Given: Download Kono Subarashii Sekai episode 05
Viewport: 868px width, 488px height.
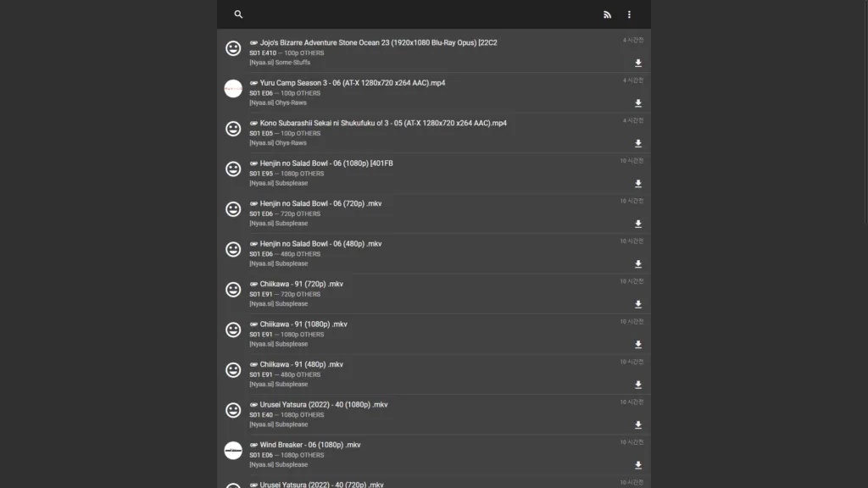Looking at the screenshot, I should (638, 143).
